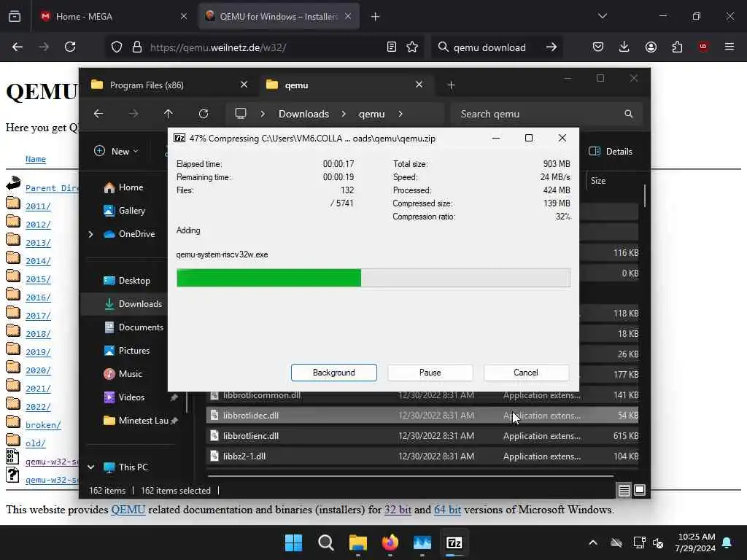Open Documents in the sidebar

[x=133, y=327]
